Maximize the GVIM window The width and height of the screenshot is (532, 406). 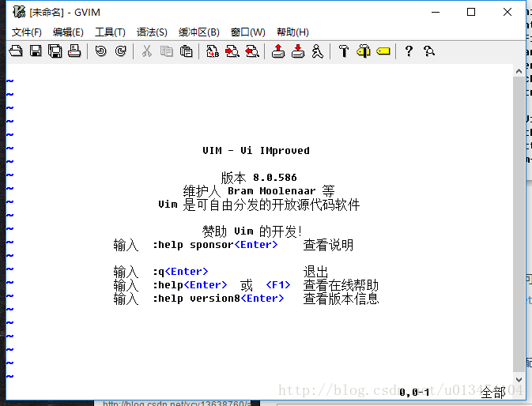click(471, 12)
